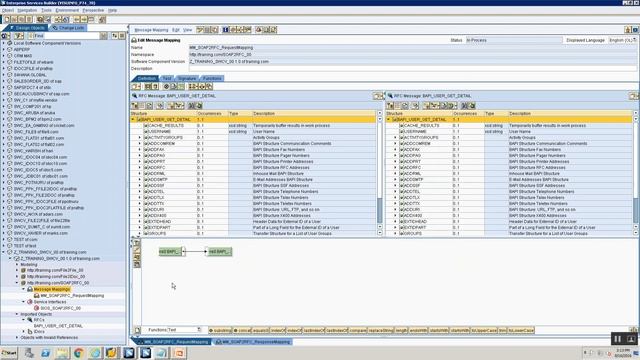This screenshot has width=640, height=360.
Task: Open the Test tab of the mapping
Action: click(x=167, y=78)
